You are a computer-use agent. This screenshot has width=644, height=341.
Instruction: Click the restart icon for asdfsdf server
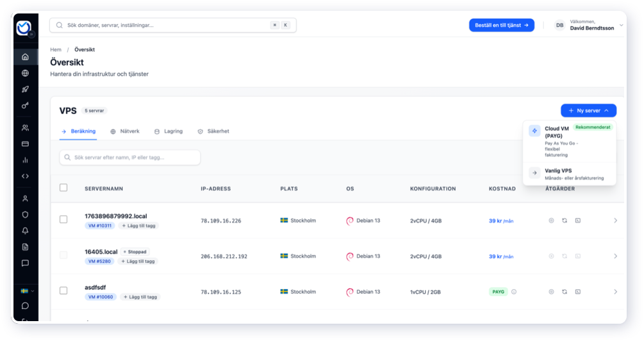[564, 292]
